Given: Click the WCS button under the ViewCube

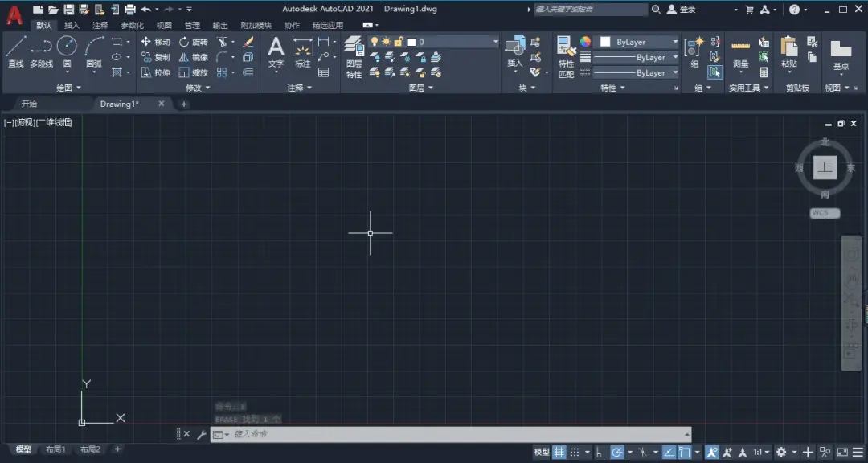Looking at the screenshot, I should [x=825, y=213].
